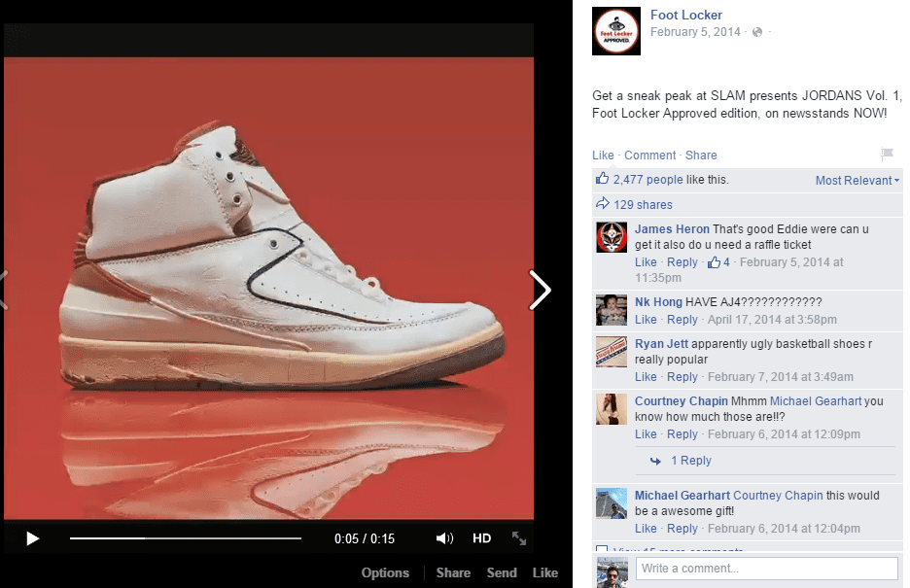Open Michael Gearhart's profile picture
The image size is (910, 588).
coord(612,503)
